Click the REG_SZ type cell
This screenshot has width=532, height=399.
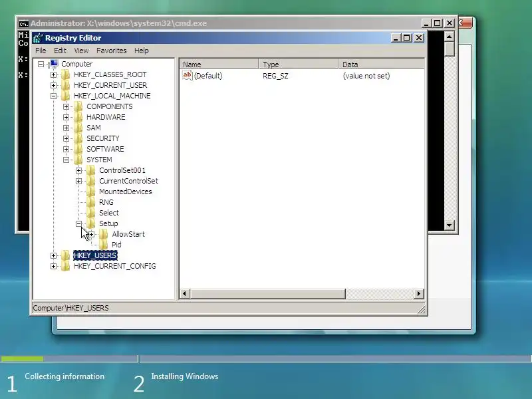(275, 76)
